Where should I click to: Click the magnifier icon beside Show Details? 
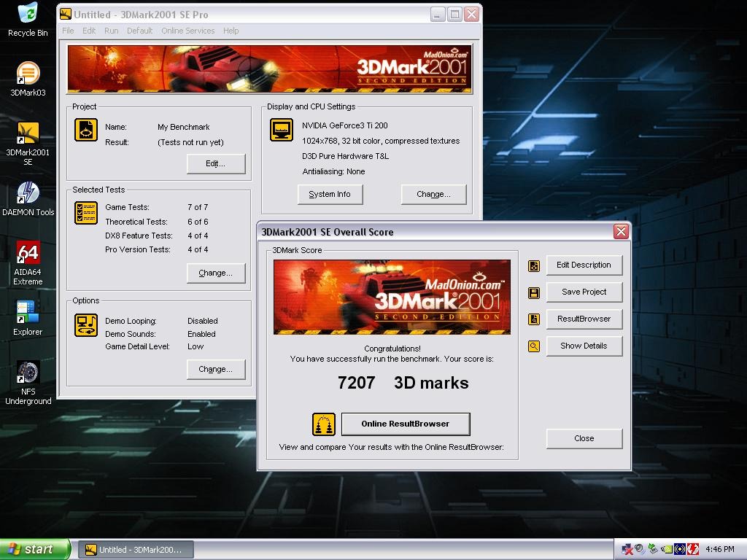coord(534,346)
